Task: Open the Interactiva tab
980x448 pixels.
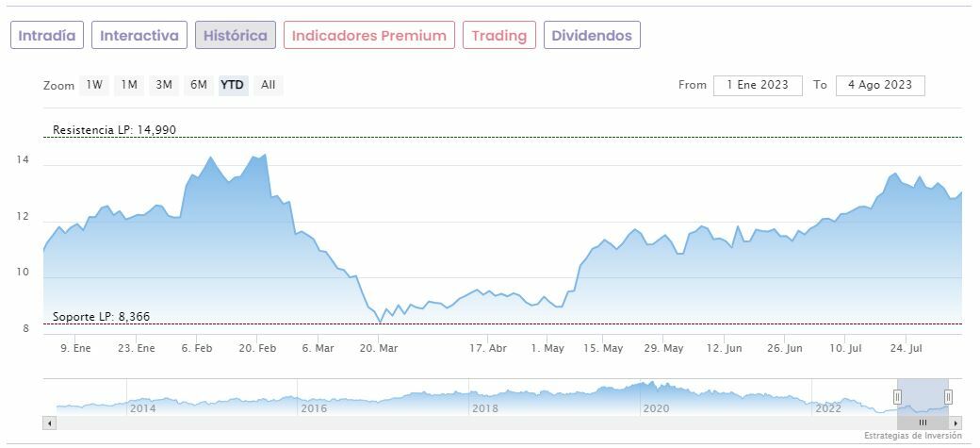Action: point(139,36)
